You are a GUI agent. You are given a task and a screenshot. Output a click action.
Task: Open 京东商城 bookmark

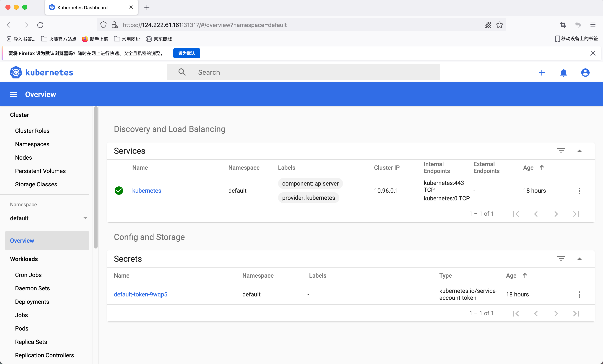159,39
